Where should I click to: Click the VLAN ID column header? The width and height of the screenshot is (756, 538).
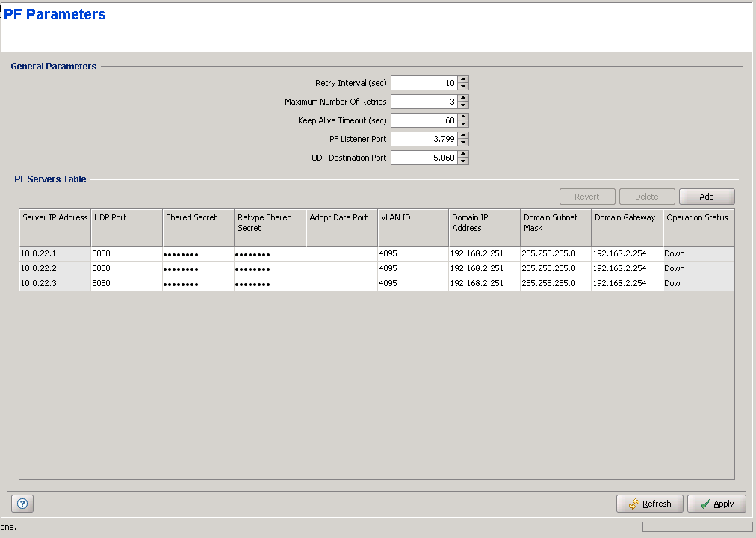[x=412, y=218]
